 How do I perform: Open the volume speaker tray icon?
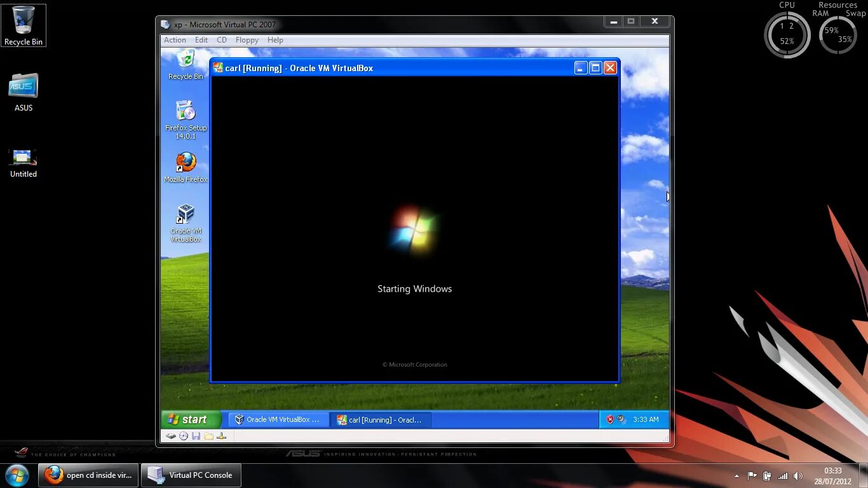(x=798, y=475)
